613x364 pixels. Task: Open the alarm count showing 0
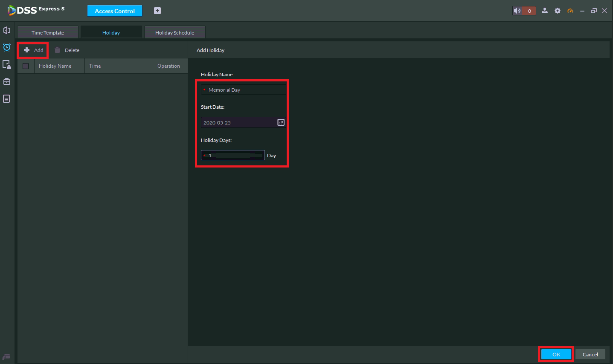pyautogui.click(x=529, y=11)
